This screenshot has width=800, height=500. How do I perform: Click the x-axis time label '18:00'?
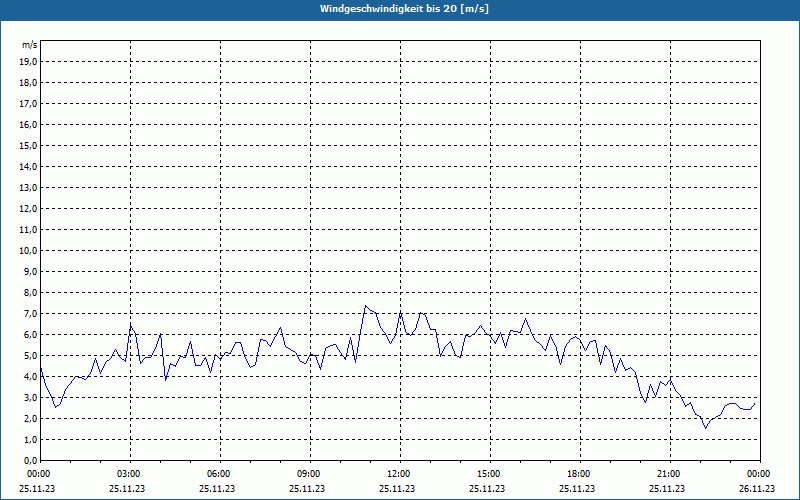580,474
